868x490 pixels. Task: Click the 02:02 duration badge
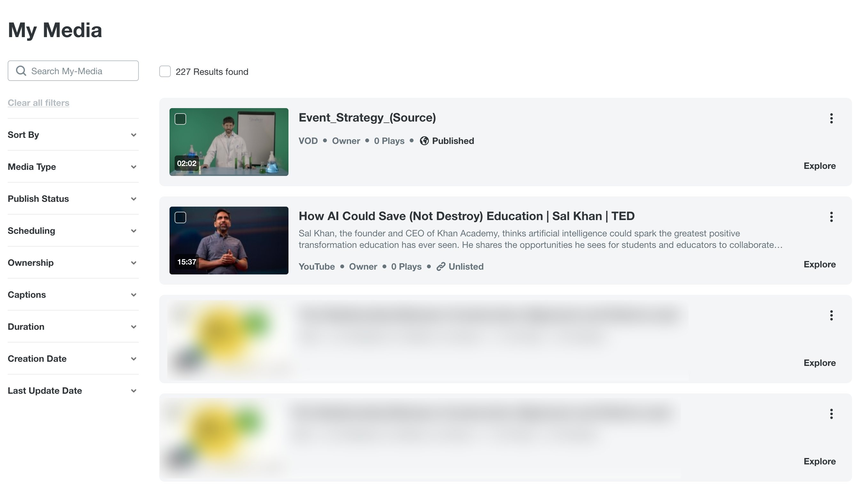coord(187,163)
